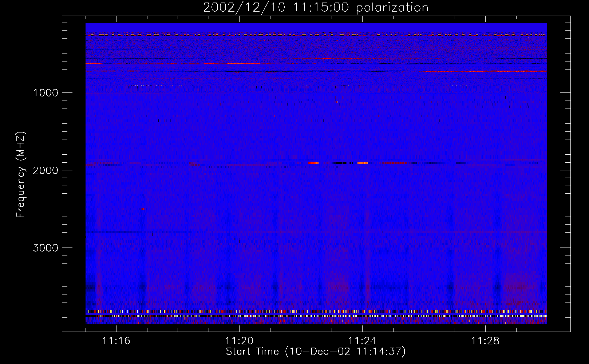
Task: Click the 11:28 time tick label
Action: pyautogui.click(x=486, y=341)
